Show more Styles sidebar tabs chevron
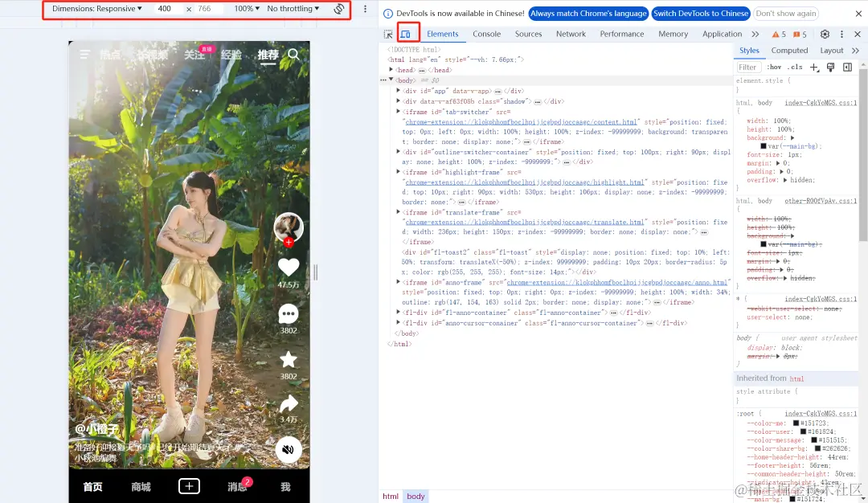This screenshot has height=503, width=868. tap(855, 51)
